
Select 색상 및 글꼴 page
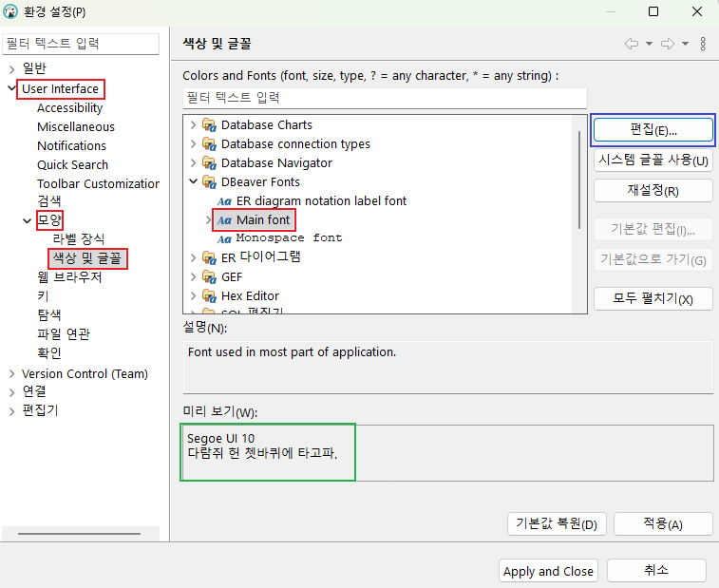(87, 258)
